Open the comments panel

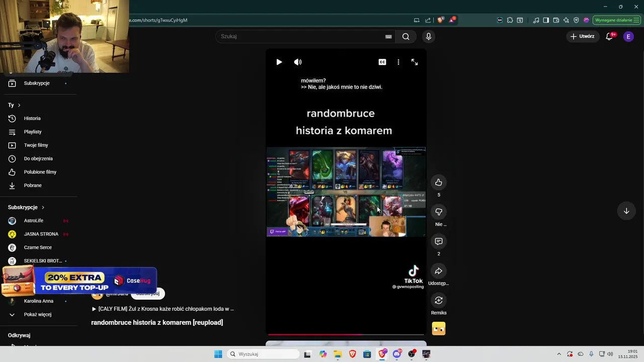coord(439,242)
